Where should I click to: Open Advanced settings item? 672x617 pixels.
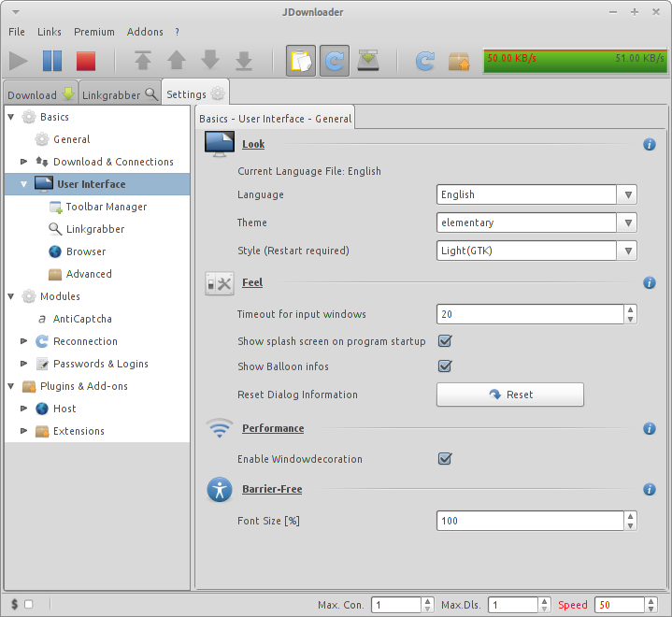click(x=89, y=274)
